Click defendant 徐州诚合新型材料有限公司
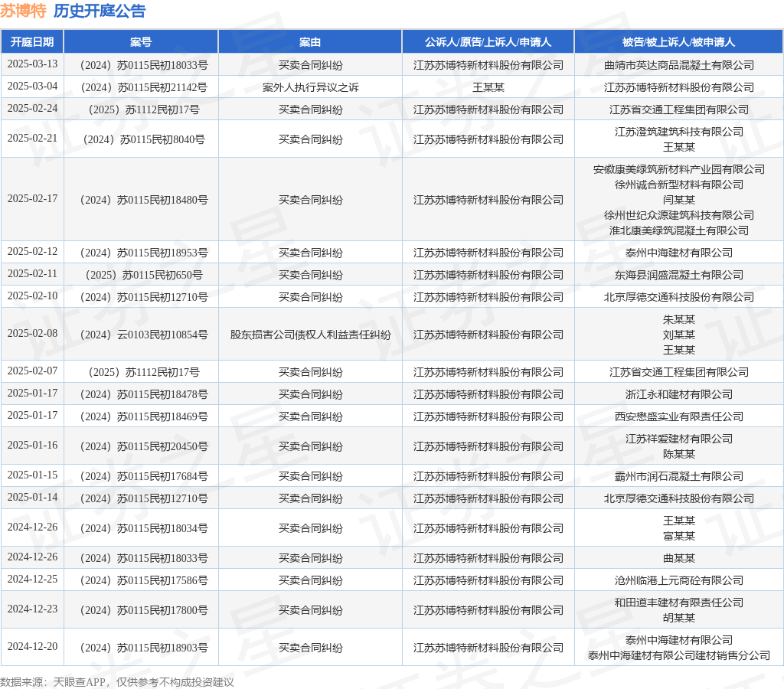The image size is (784, 689). point(679,184)
